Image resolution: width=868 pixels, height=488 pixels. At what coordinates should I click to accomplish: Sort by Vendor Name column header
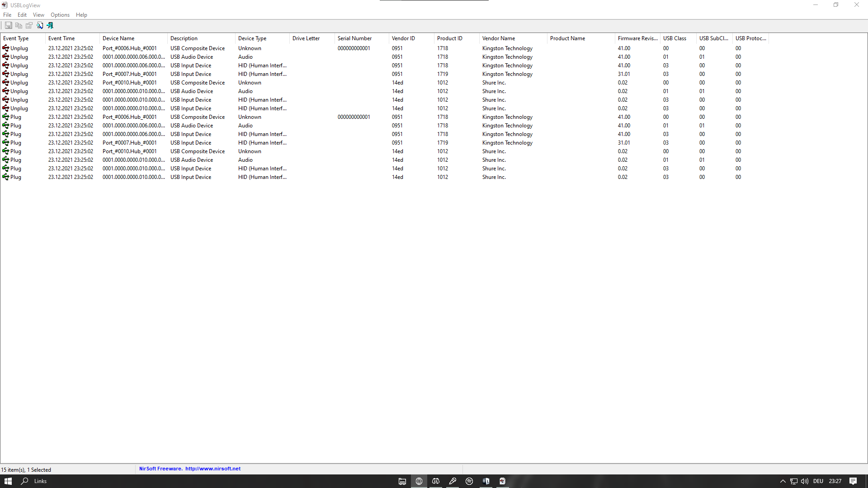click(x=499, y=38)
